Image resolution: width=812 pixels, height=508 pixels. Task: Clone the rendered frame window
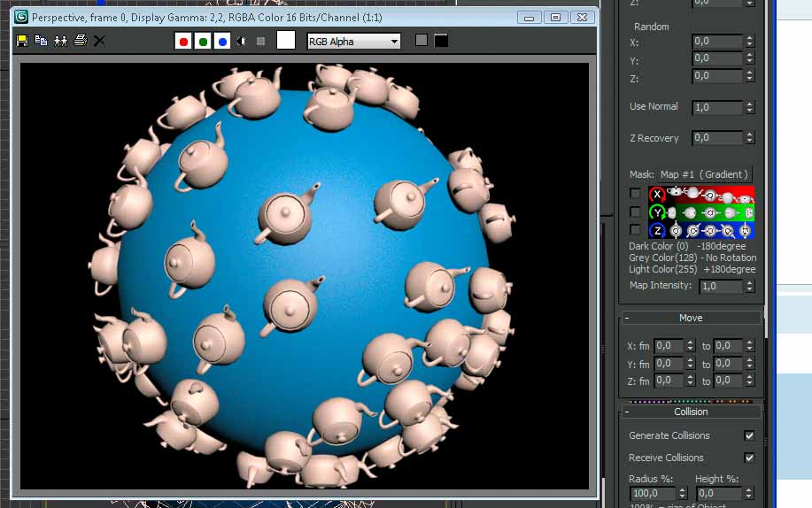[60, 41]
